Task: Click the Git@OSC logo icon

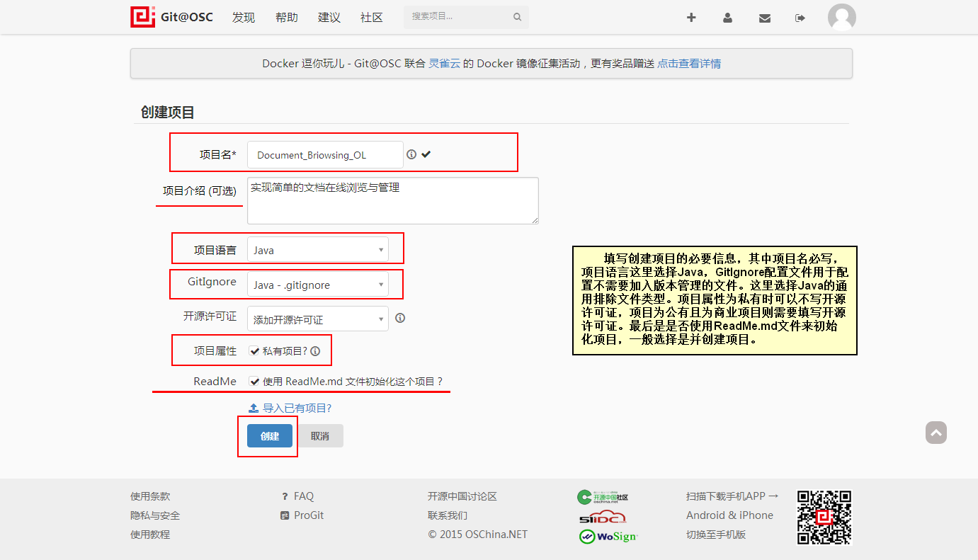Action: [142, 17]
